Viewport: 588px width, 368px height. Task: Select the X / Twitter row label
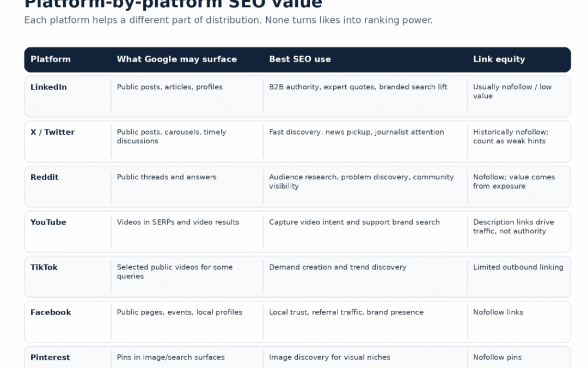point(52,132)
